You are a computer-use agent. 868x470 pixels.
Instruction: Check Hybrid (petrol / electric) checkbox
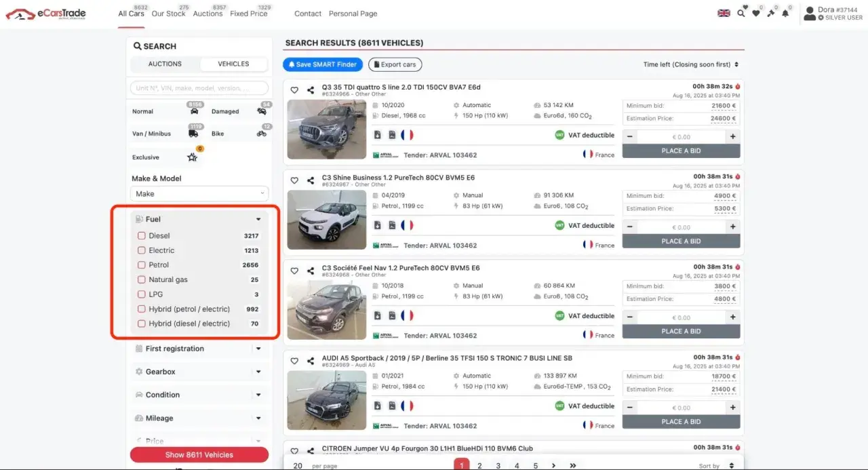(x=142, y=309)
